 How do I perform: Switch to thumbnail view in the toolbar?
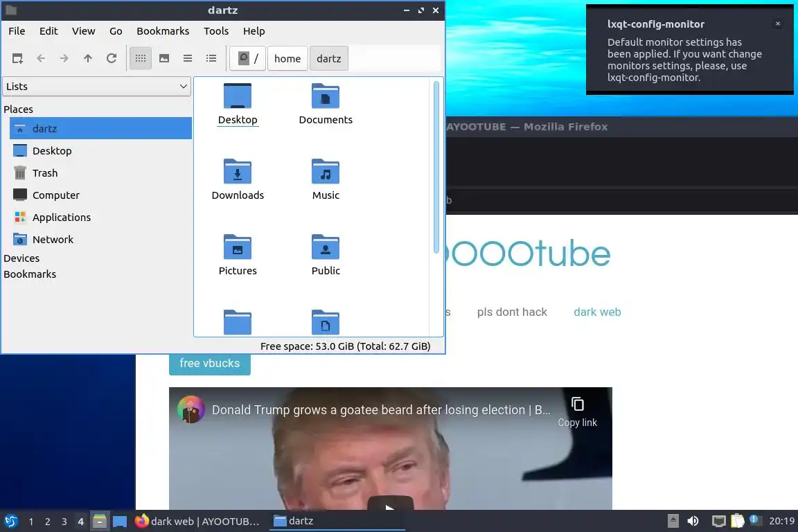tap(164, 59)
